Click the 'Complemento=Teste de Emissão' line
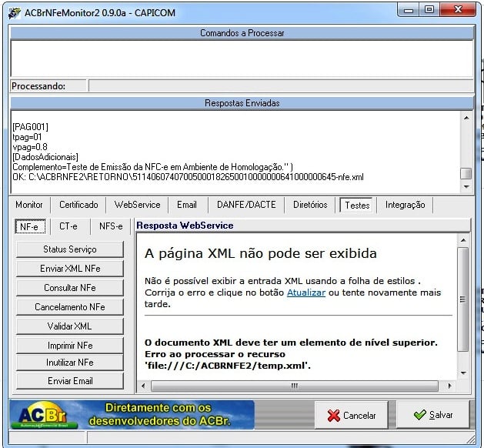Viewport: 484px width, 448px height. point(153,167)
